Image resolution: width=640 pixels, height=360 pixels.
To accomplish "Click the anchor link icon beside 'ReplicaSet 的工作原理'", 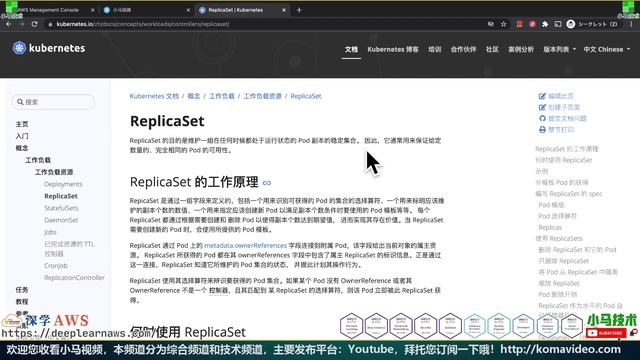I will click(x=267, y=183).
